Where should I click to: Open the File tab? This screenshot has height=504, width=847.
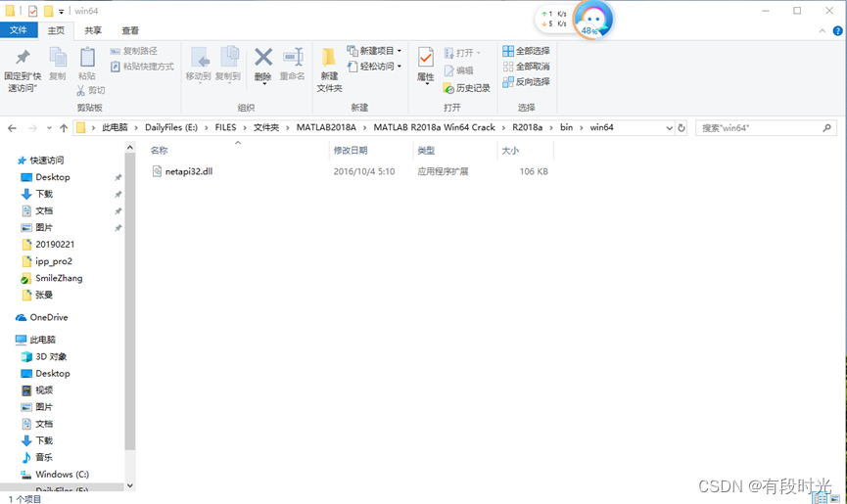tap(19, 30)
